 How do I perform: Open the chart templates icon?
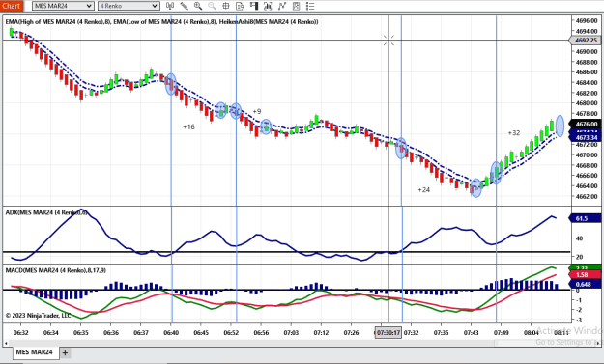click(x=296, y=6)
